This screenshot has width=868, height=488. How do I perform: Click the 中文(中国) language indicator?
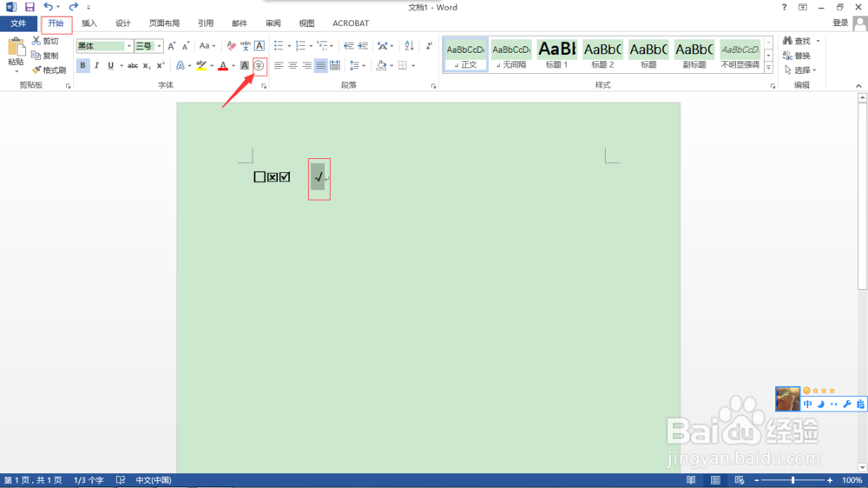pyautogui.click(x=154, y=480)
